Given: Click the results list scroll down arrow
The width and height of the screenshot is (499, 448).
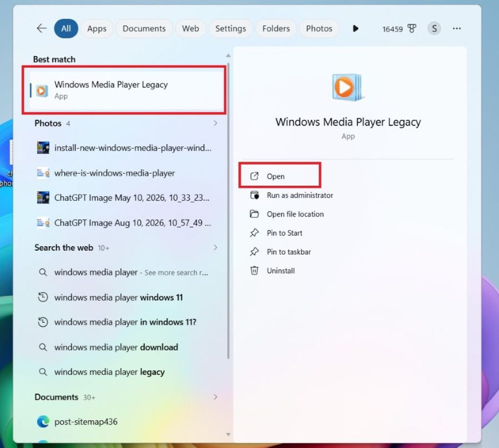Looking at the screenshot, I should coord(228,435).
